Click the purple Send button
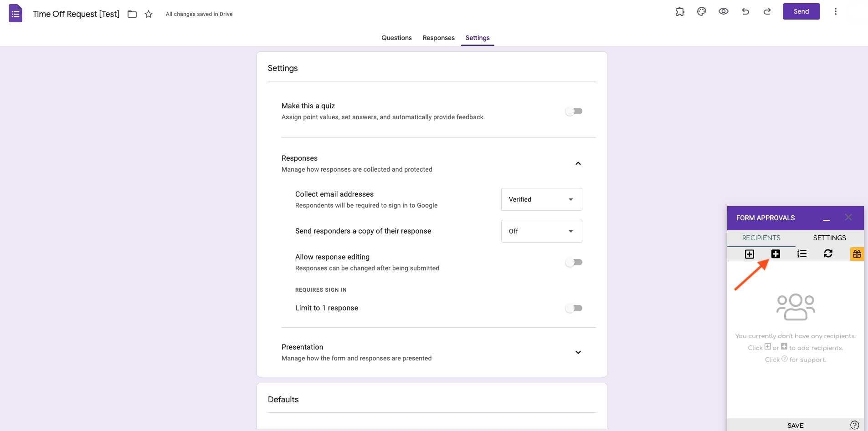The width and height of the screenshot is (868, 431). pyautogui.click(x=801, y=11)
